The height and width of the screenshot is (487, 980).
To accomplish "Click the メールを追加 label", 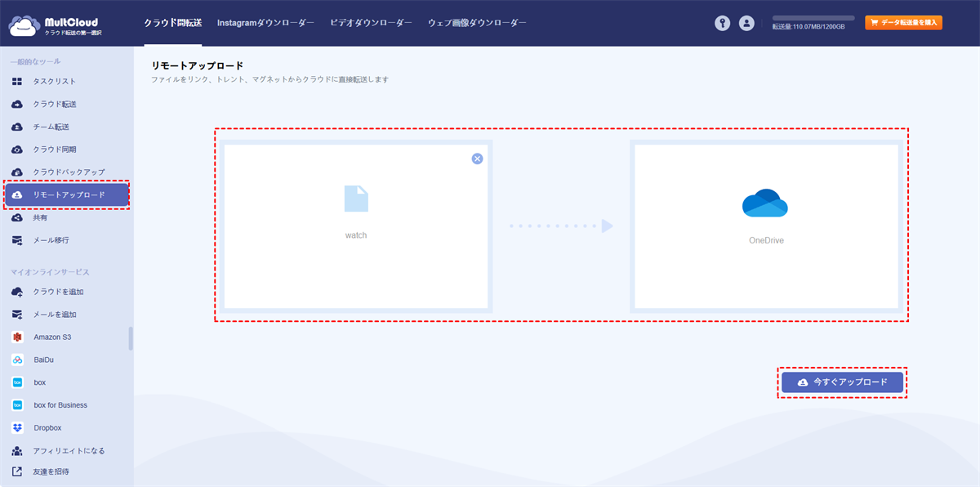I will (x=55, y=315).
